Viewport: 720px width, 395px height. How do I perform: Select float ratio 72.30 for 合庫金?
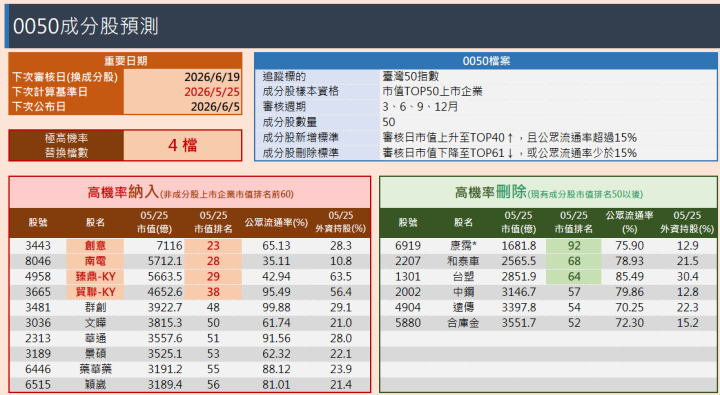[x=629, y=323]
